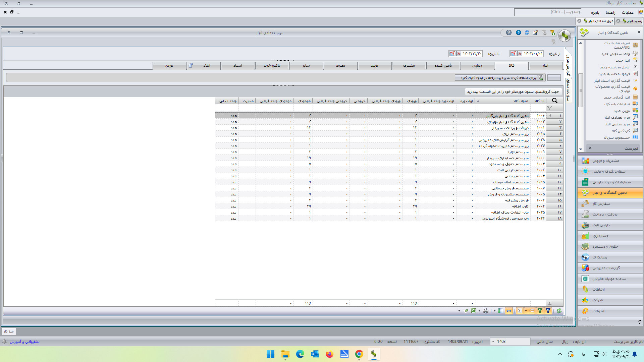Switch to the تأمین کننده tab
644x362 pixels.
pos(443,66)
